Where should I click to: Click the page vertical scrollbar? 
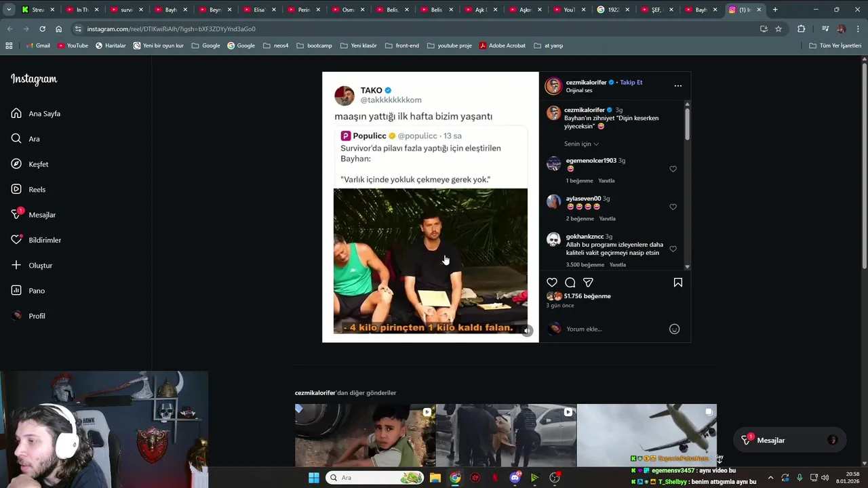click(x=864, y=166)
